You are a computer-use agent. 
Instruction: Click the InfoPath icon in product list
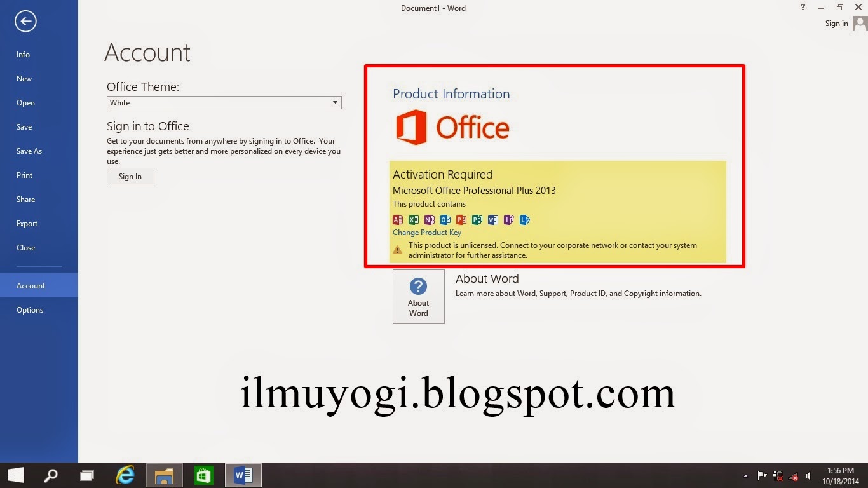pos(509,220)
